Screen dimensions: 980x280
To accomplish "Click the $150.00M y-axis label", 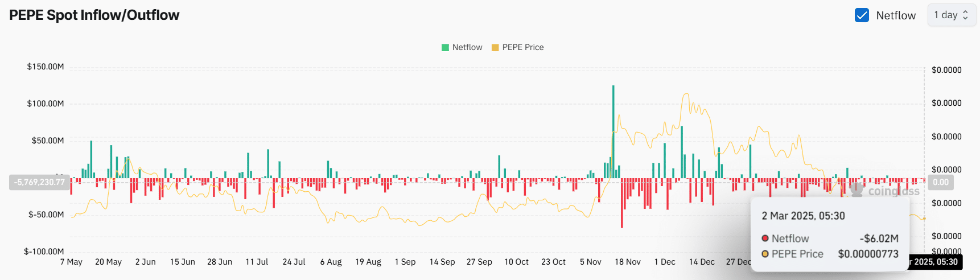I will 46,67.
